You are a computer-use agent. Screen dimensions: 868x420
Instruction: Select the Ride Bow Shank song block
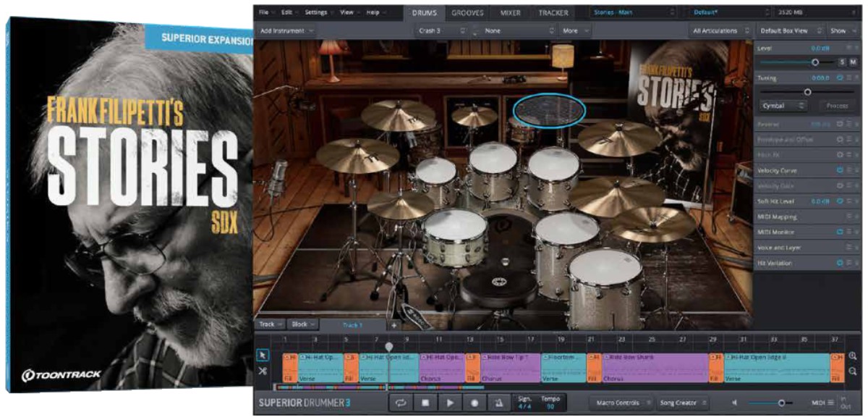(x=655, y=367)
